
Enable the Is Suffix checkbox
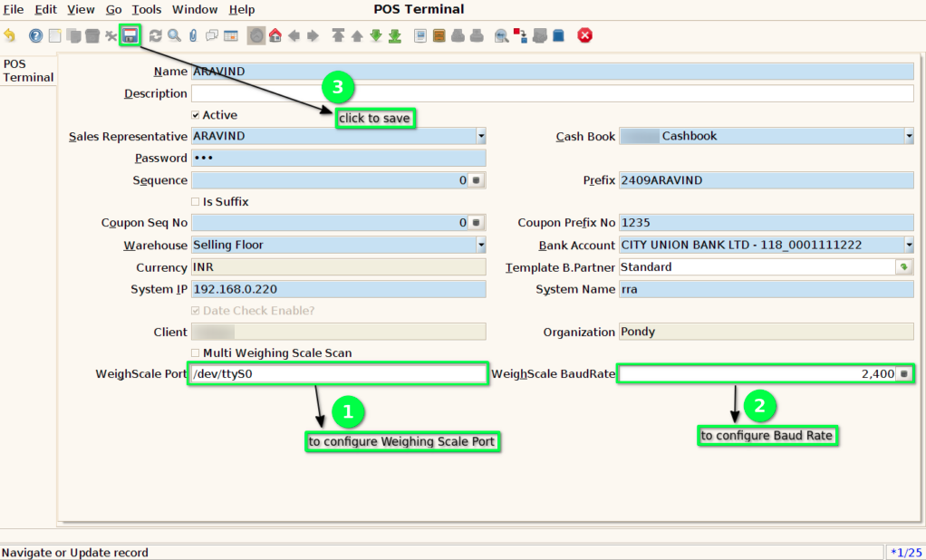pos(196,202)
